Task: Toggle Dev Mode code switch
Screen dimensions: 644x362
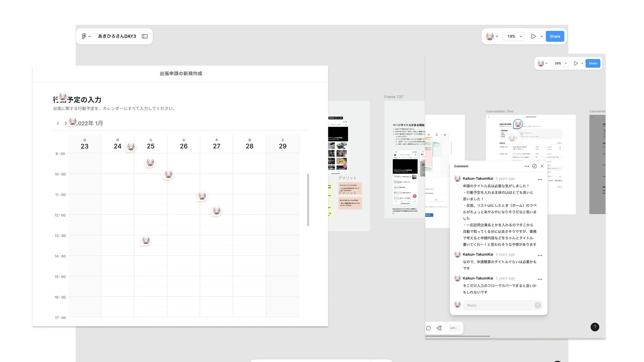Action: tap(454, 328)
